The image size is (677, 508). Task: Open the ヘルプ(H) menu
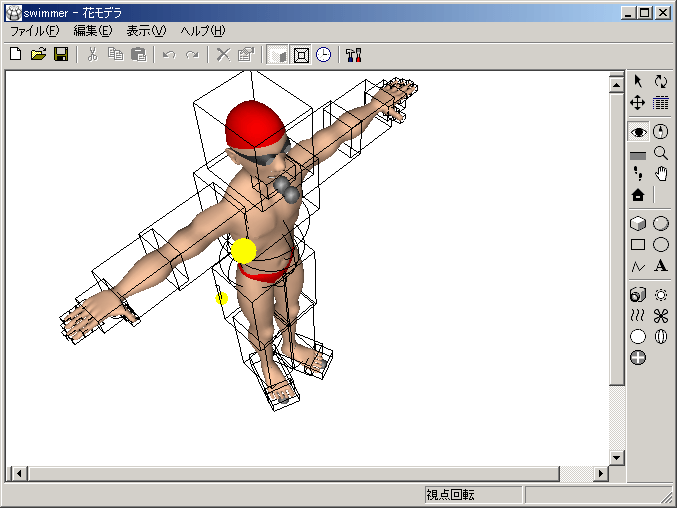click(202, 31)
